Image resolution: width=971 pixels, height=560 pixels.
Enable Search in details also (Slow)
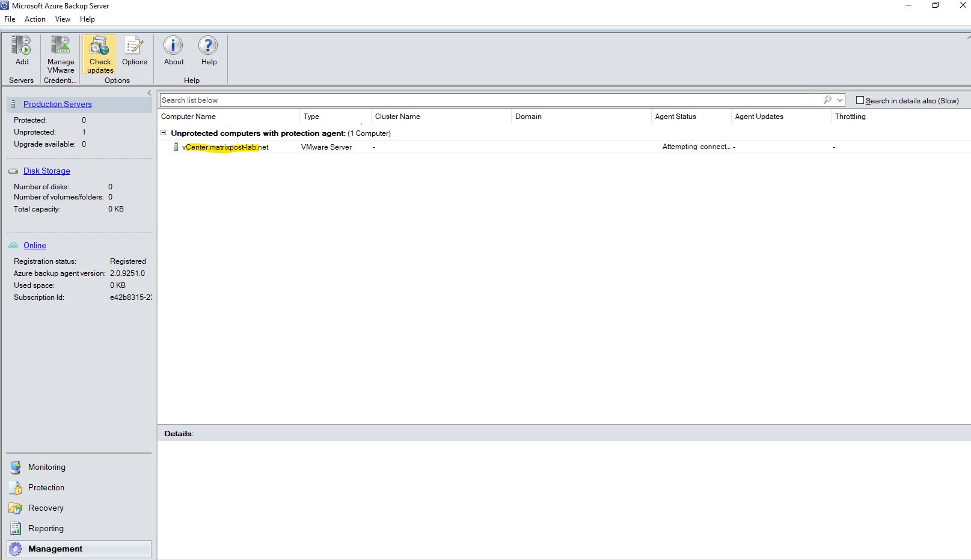click(860, 100)
